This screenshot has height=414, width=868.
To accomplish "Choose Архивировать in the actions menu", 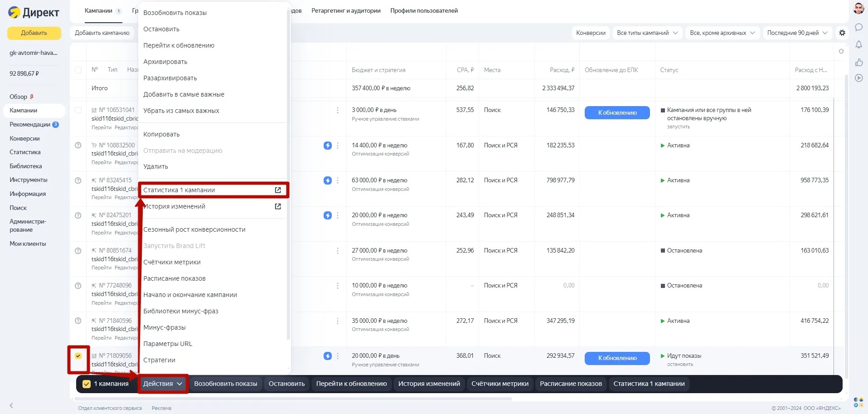I will 165,62.
